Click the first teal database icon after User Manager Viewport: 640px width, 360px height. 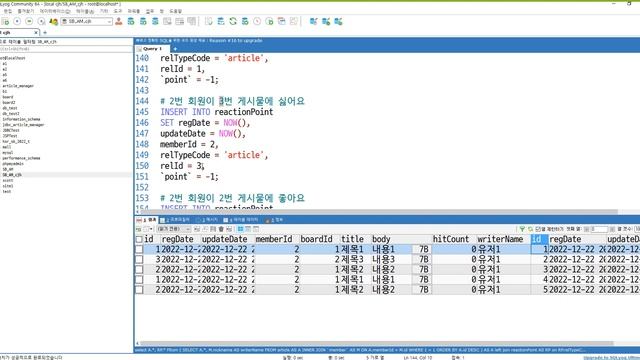[x=131, y=21]
